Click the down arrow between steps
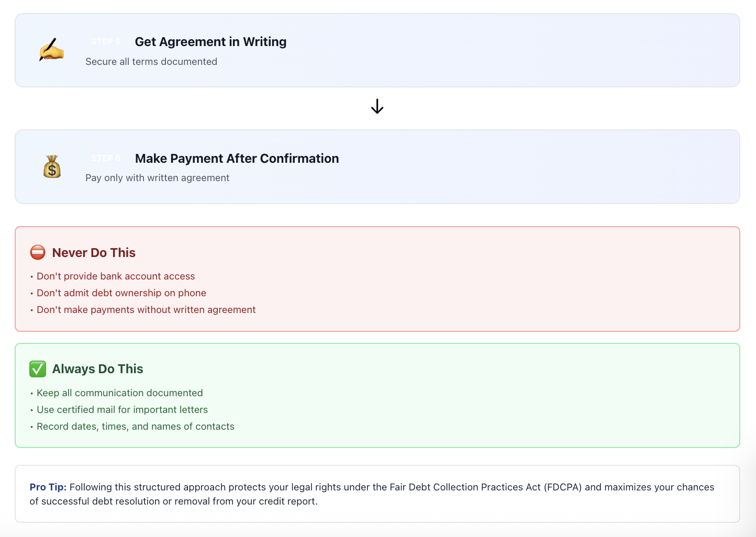Viewport: 756px width, 537px height. (377, 107)
